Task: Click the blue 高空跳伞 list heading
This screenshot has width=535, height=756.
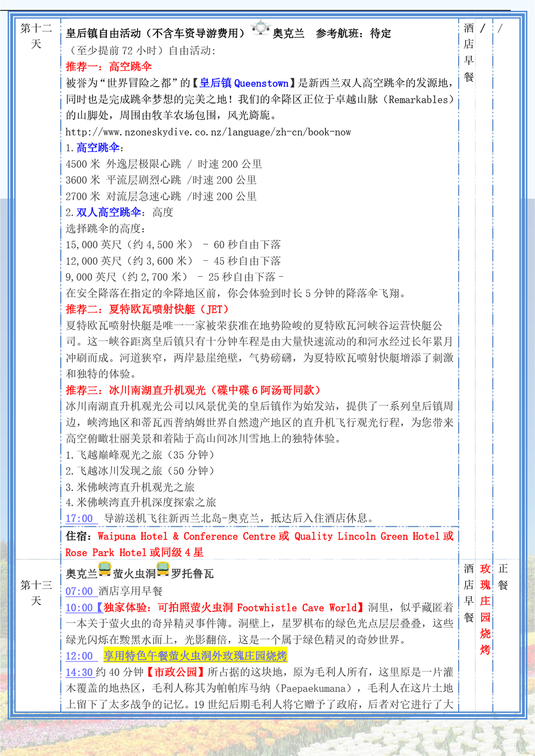Action: point(98,148)
